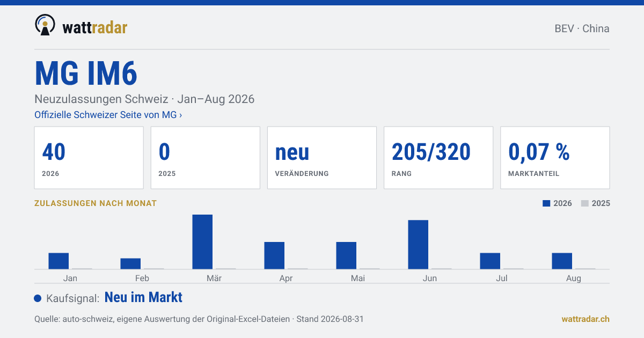Viewport: 644px width, 338px height.
Task: Click the blue Kaufsignal dot indicator
Action: pyautogui.click(x=38, y=298)
